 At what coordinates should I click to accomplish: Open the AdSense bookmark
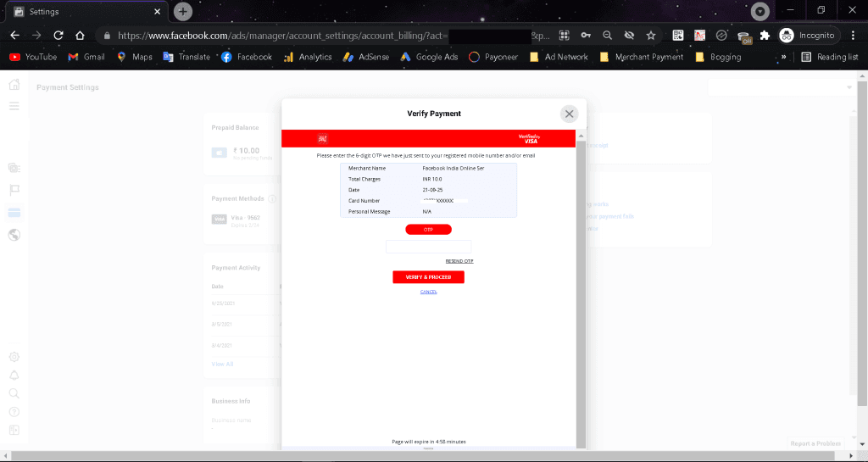point(366,57)
